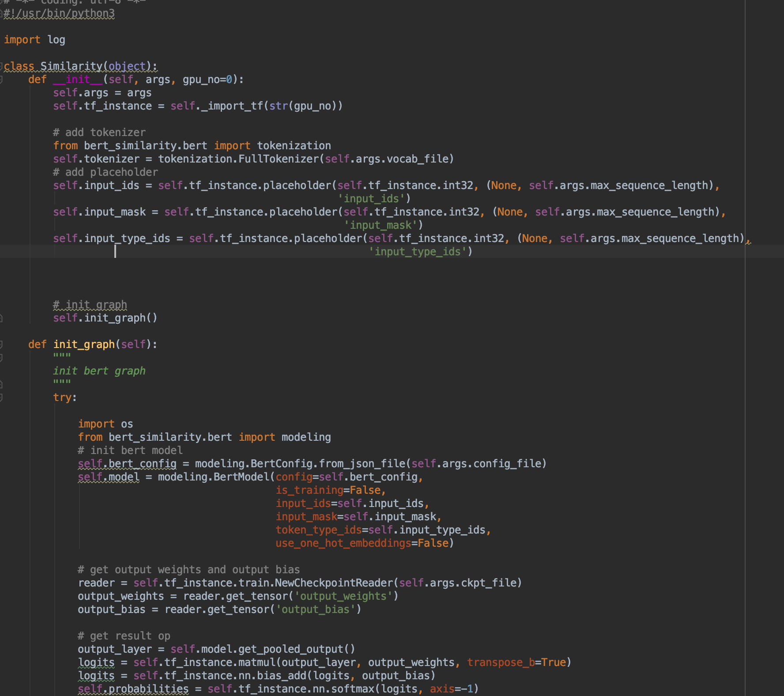
Task: Click the token_type_ids keyword argument
Action: [x=319, y=530]
